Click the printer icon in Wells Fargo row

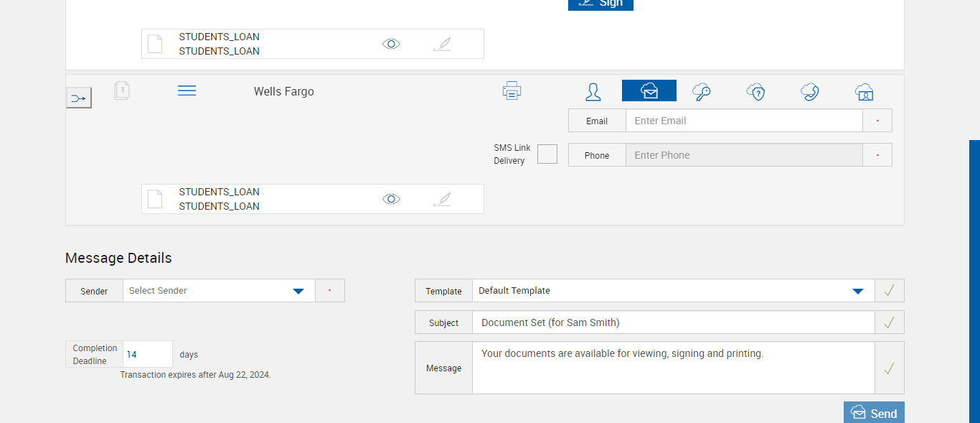click(x=512, y=91)
